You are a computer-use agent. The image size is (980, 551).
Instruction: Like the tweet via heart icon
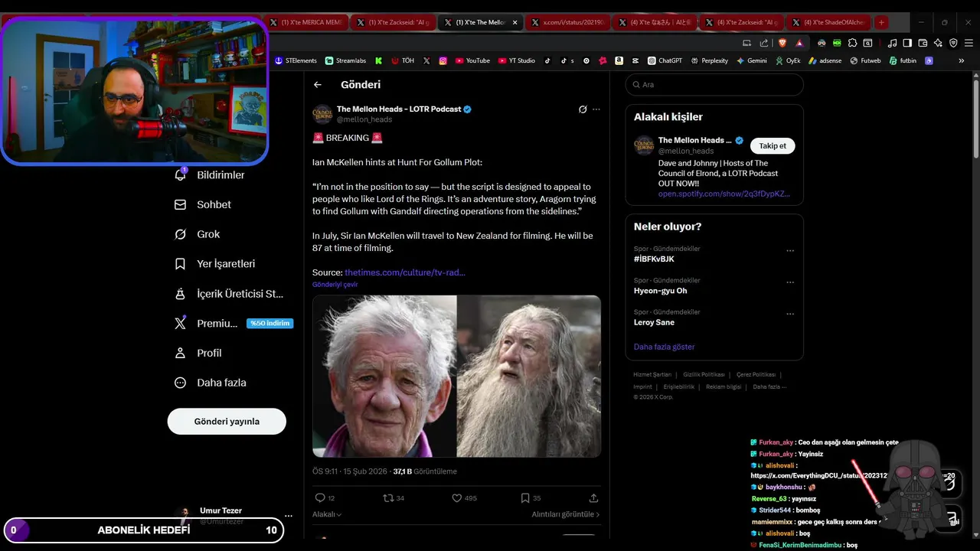[x=457, y=498]
